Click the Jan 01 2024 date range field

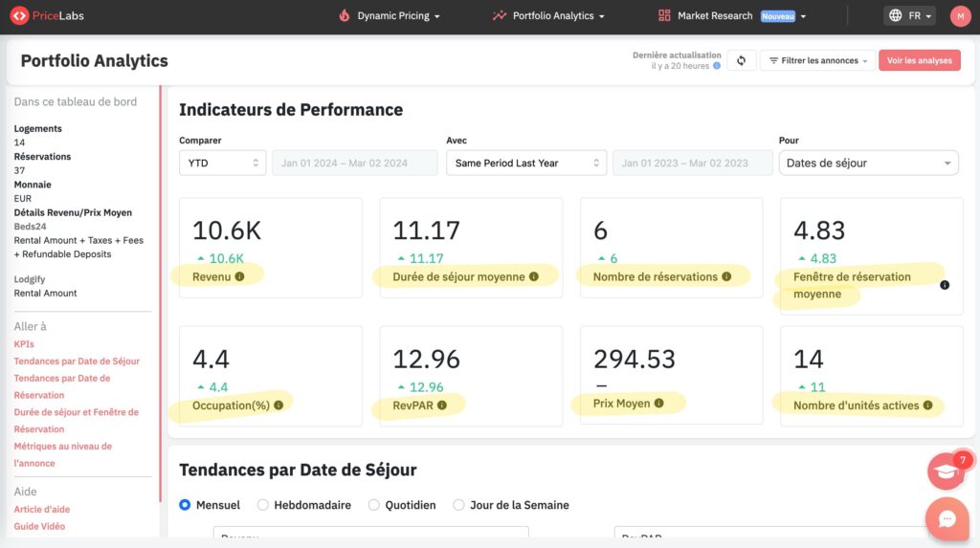pyautogui.click(x=344, y=164)
